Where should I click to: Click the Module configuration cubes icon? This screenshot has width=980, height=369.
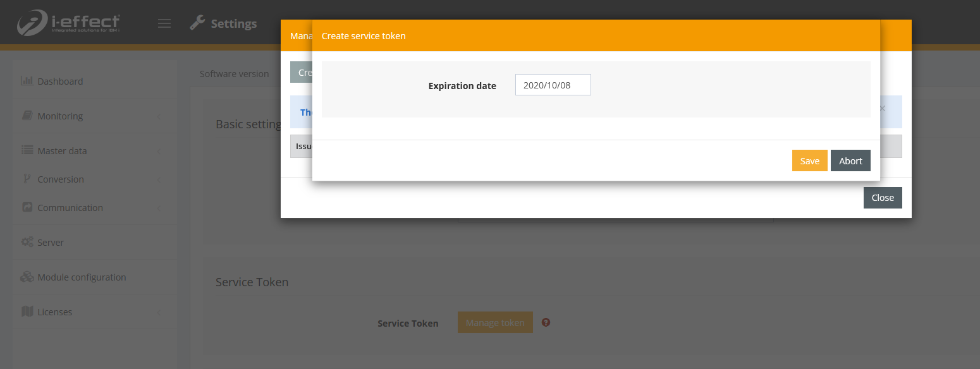(27, 277)
